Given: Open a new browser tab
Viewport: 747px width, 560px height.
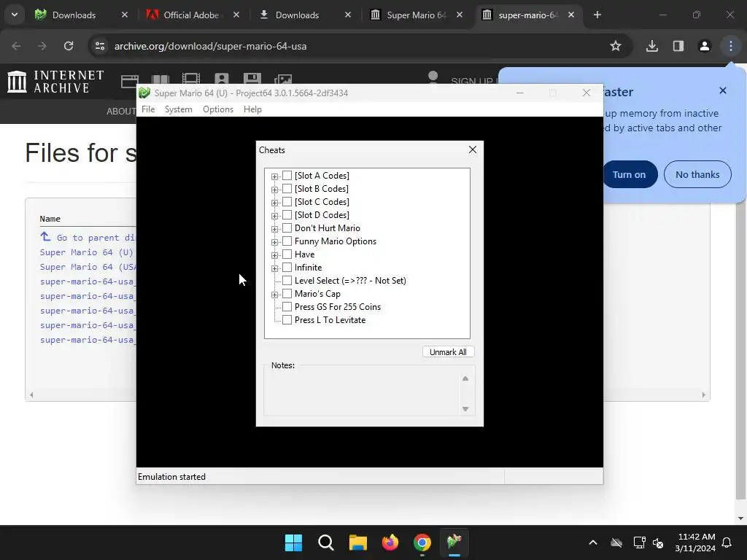Looking at the screenshot, I should pos(597,15).
